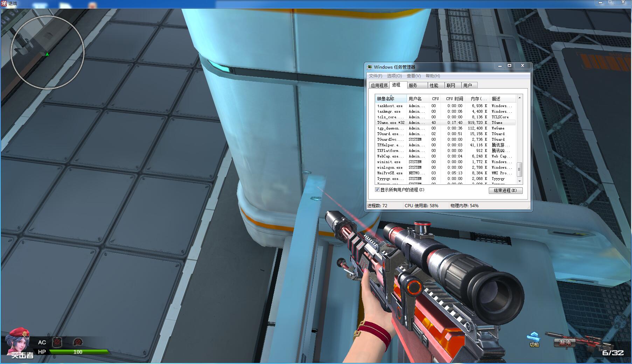Image resolution: width=632 pixels, height=364 pixels.
Task: Click the 物理内存: 54% status entry
Action: pos(464,206)
